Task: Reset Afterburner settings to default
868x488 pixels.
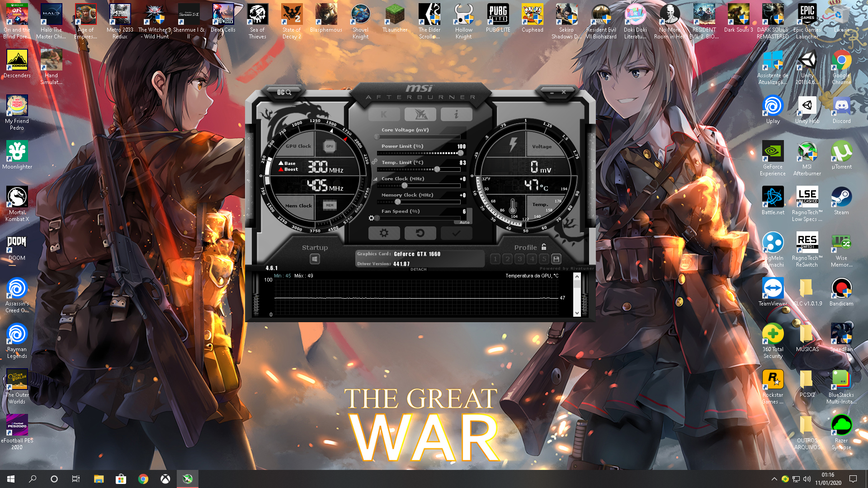Action: [420, 233]
